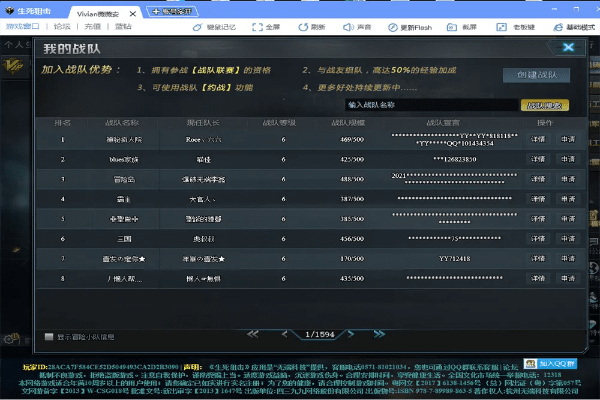The width and height of the screenshot is (600, 400).
Task: Toggle sound using the 声音 speaker icon
Action: click(x=347, y=27)
